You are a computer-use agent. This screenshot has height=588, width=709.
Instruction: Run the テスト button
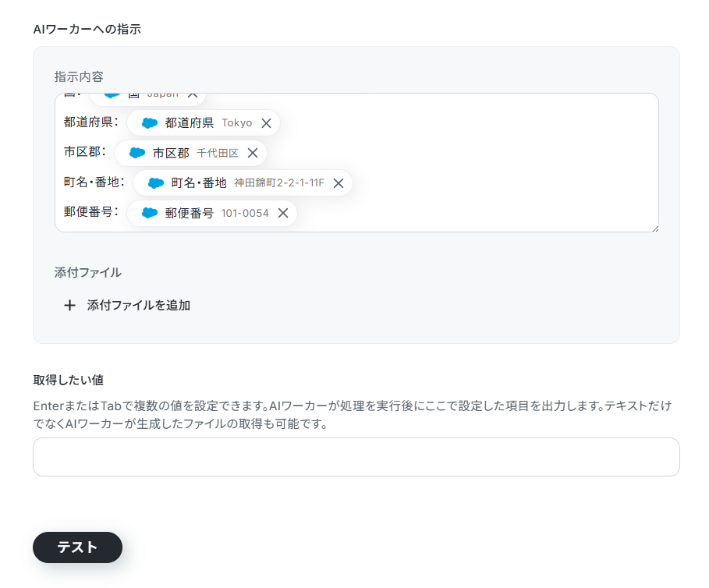point(77,547)
